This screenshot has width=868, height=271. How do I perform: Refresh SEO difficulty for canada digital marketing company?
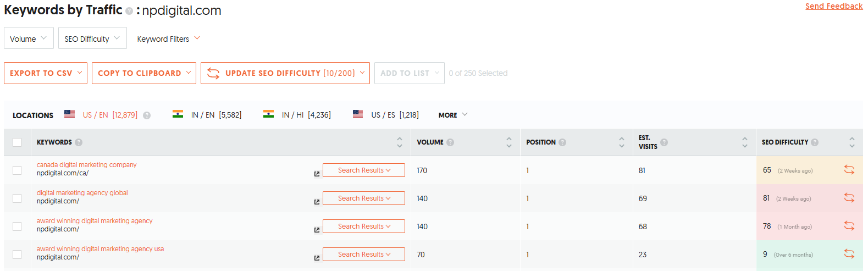[x=849, y=170]
